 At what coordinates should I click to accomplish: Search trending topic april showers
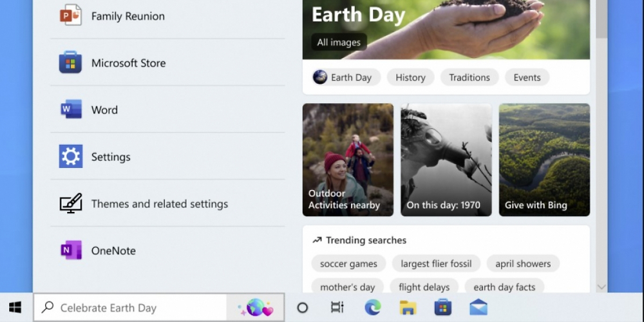523,263
